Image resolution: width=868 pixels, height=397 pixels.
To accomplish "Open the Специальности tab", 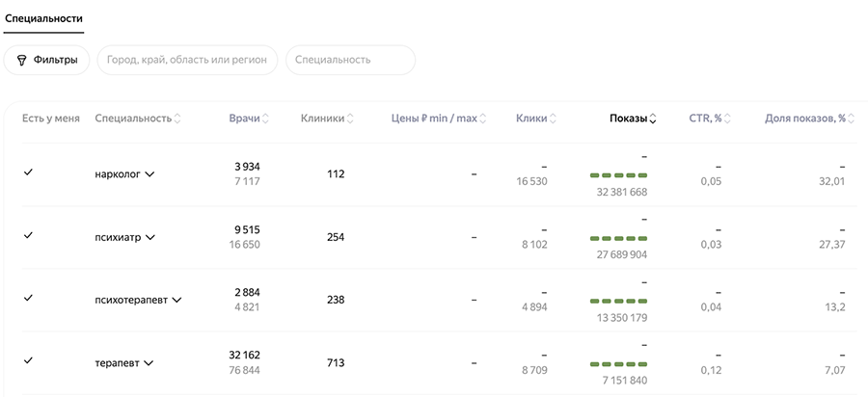I will pyautogui.click(x=43, y=18).
